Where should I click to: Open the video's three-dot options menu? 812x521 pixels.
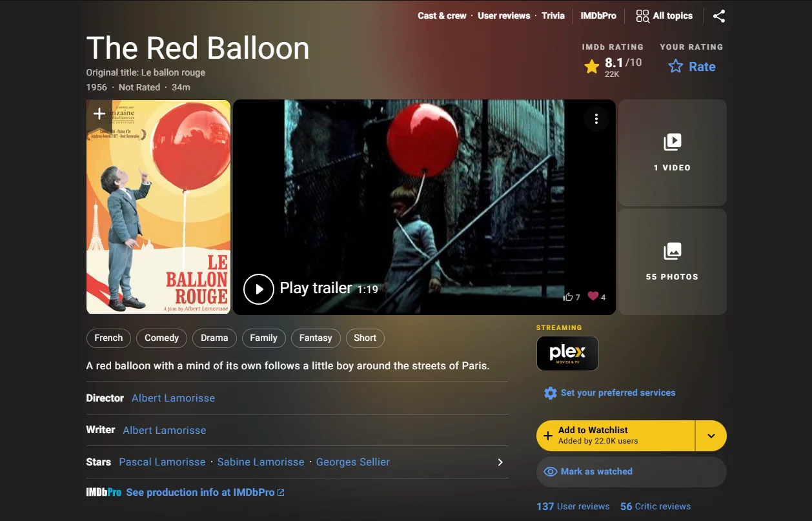[596, 118]
